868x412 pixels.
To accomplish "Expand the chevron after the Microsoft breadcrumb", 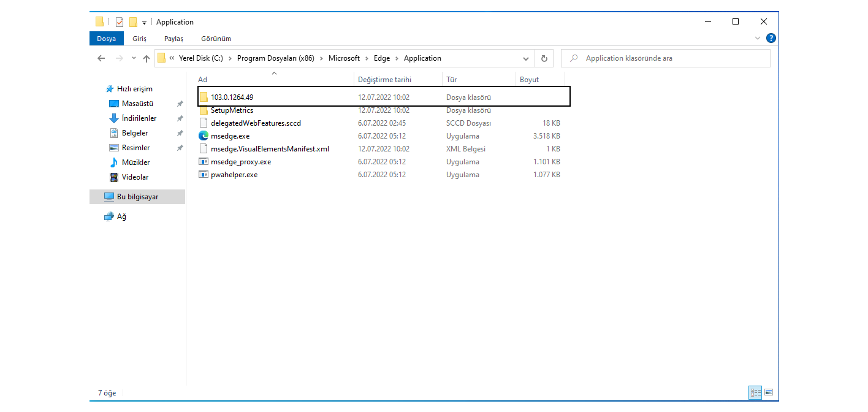I will click(367, 58).
